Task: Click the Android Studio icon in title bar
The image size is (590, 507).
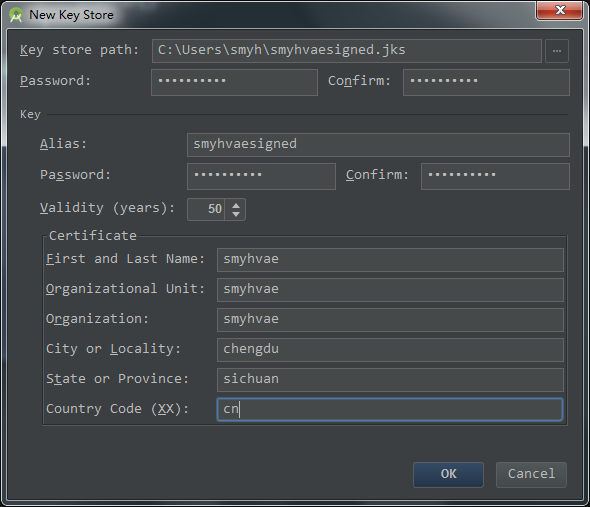Action: [16, 15]
